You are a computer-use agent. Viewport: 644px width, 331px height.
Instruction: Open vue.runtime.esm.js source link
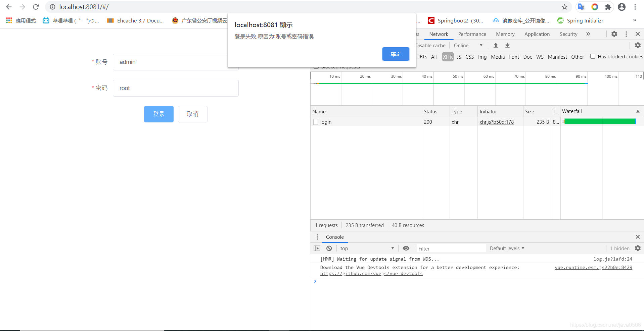[x=593, y=267]
